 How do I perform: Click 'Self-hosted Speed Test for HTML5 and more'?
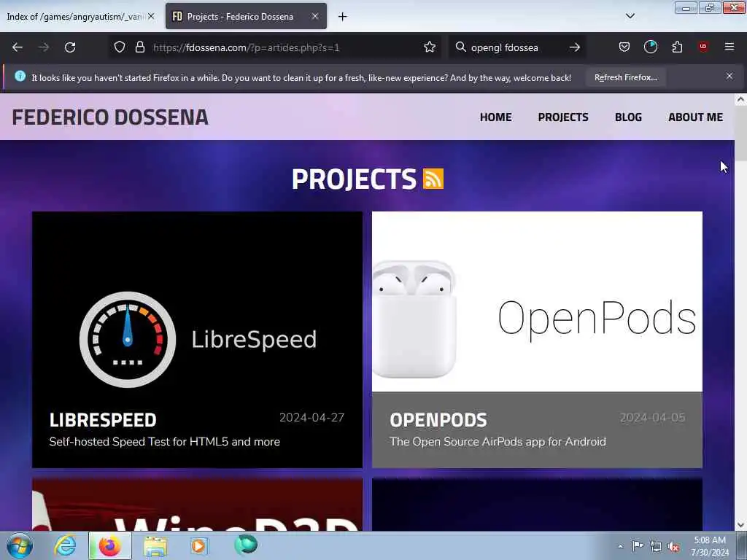[x=164, y=441]
